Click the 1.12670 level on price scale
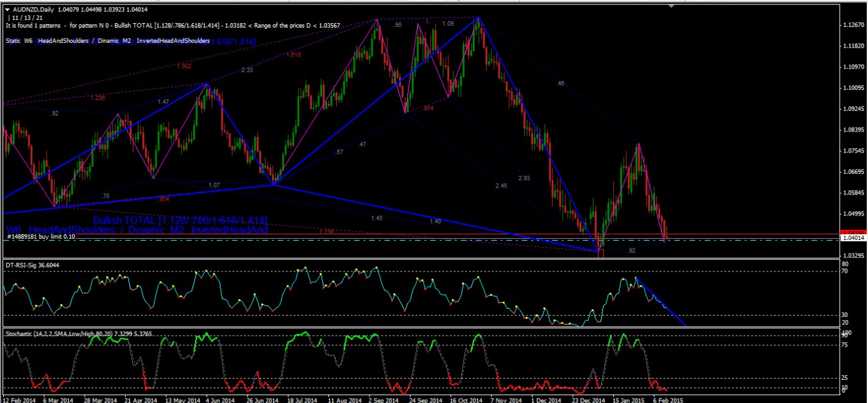868x403 pixels. (x=850, y=25)
